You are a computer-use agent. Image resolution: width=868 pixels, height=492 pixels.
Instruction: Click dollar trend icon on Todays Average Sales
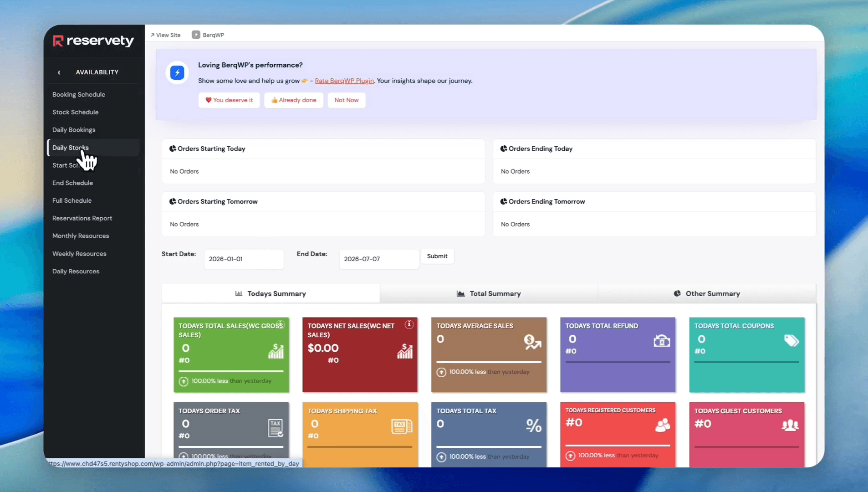click(x=532, y=342)
